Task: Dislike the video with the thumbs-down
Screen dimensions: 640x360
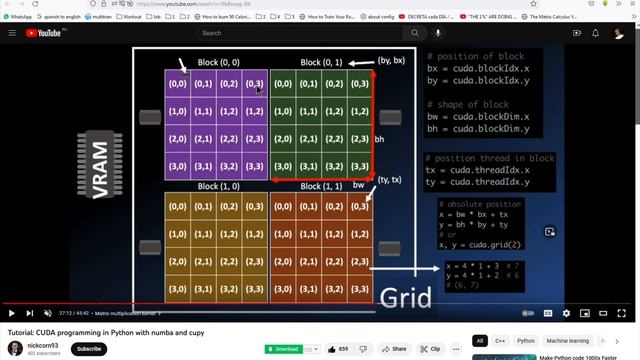Action: (x=363, y=349)
